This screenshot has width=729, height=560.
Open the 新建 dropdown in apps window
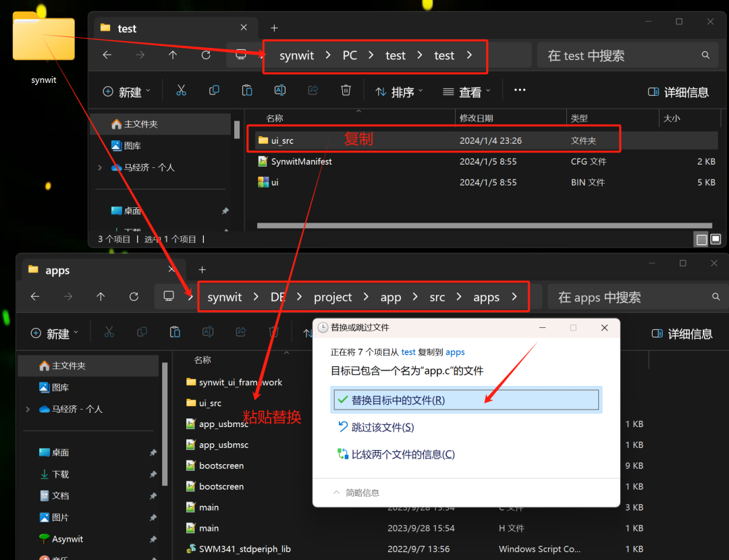tap(55, 333)
